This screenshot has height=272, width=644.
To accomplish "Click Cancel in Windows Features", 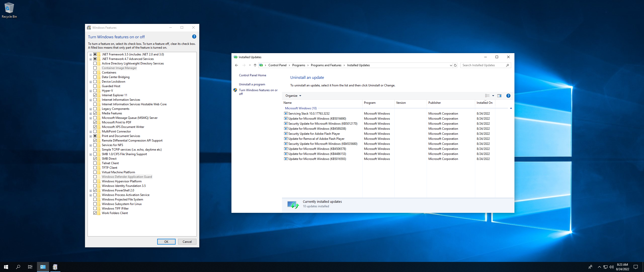I will 187,242.
